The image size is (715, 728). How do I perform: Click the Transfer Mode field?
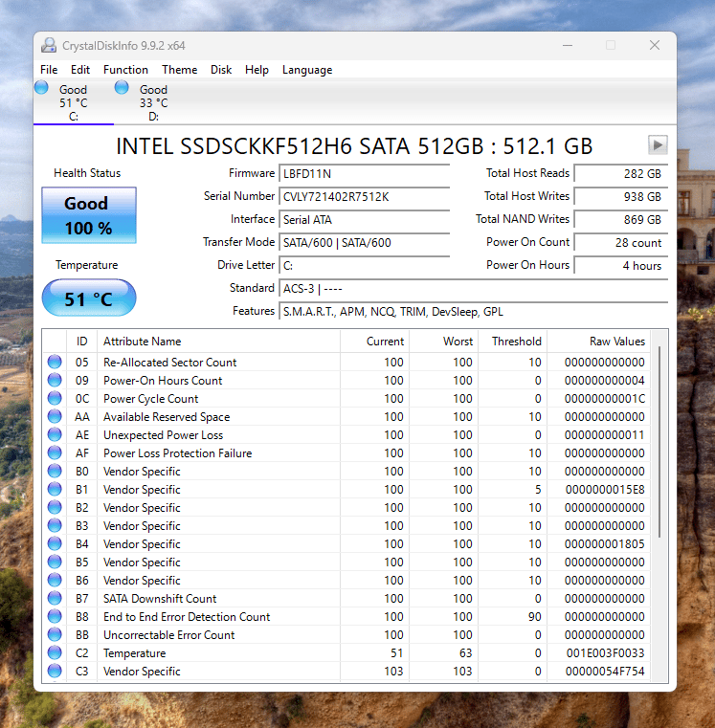tap(365, 242)
